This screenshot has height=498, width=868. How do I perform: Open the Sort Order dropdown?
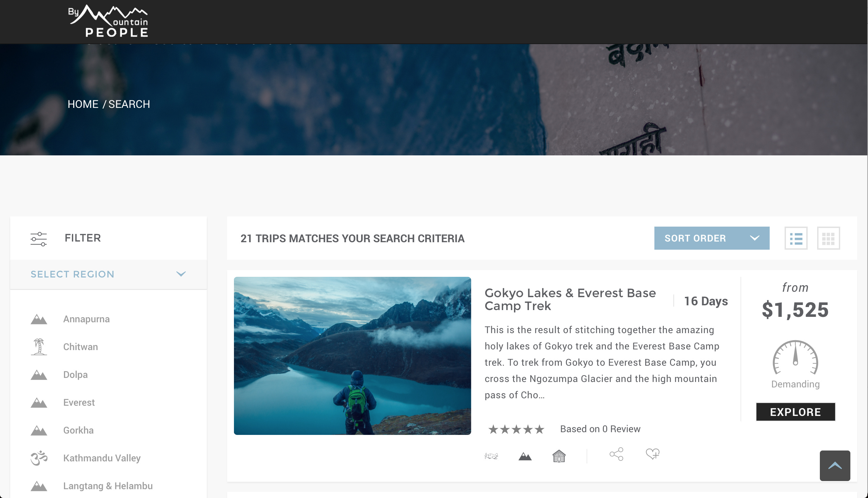(712, 238)
